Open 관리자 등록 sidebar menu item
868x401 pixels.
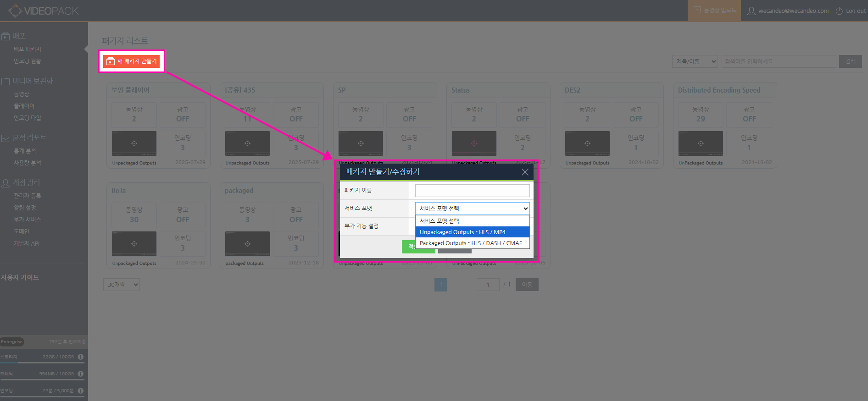pyautogui.click(x=28, y=196)
